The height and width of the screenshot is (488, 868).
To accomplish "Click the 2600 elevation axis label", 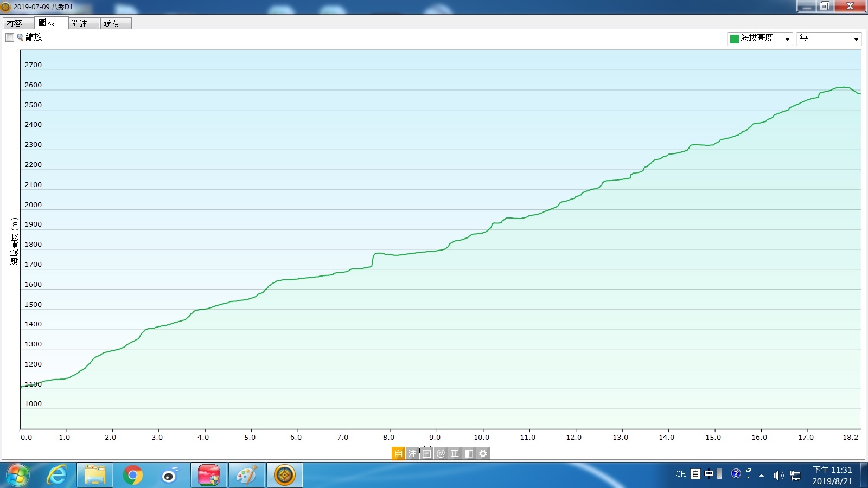I will (x=33, y=85).
